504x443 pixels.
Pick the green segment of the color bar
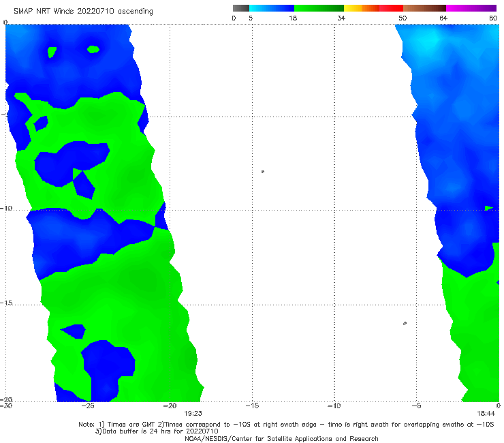[319, 8]
